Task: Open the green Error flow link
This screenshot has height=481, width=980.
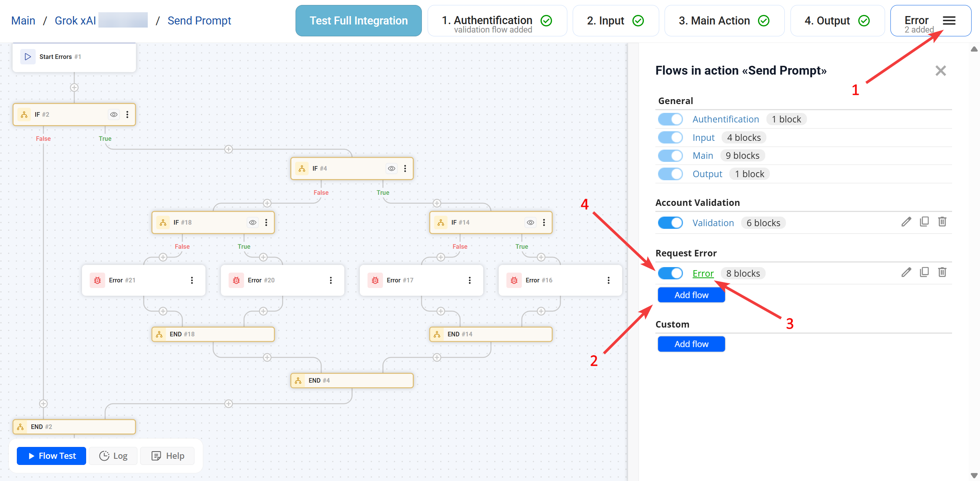Action: [703, 274]
